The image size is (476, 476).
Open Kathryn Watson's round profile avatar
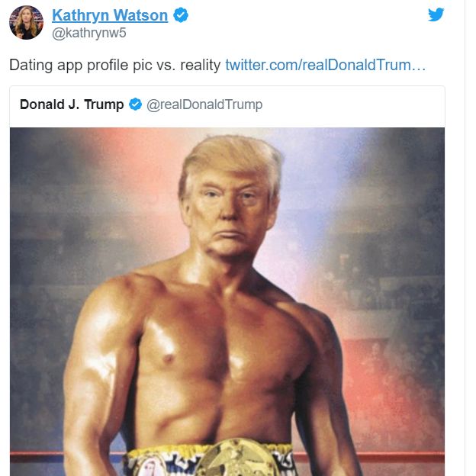coord(26,23)
